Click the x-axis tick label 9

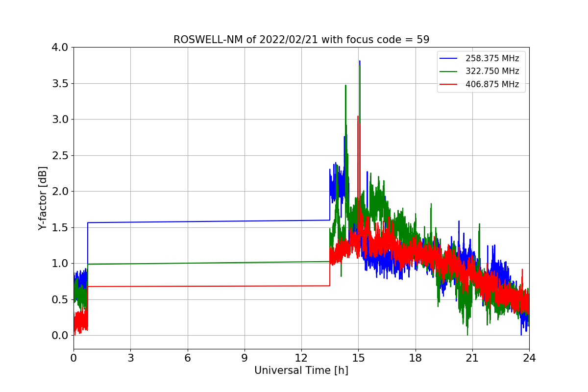(x=245, y=358)
